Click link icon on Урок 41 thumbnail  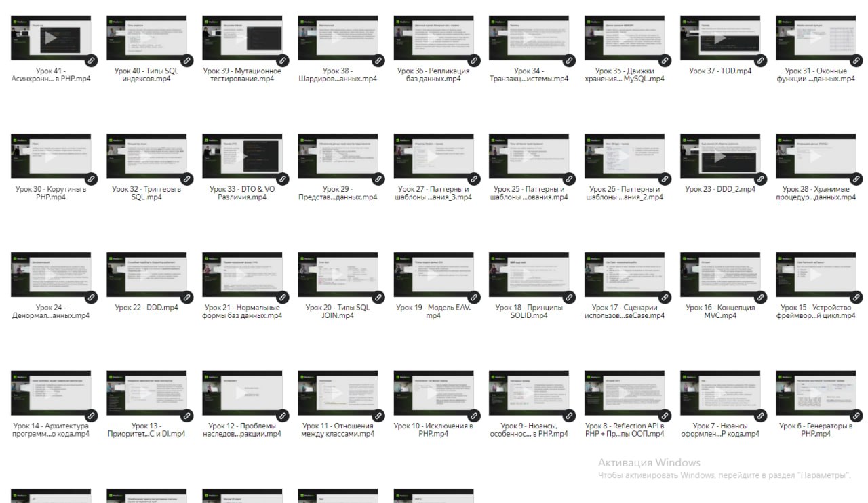point(91,60)
